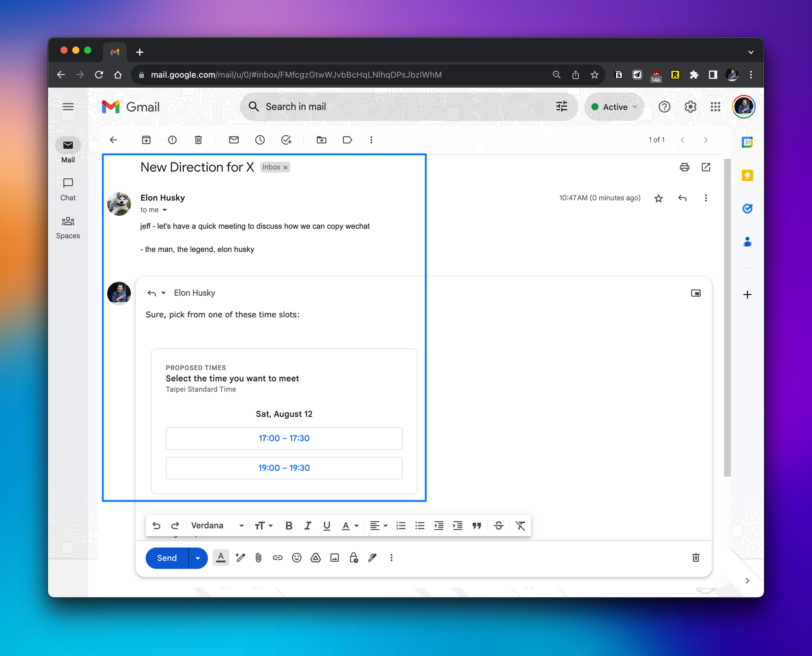This screenshot has width=812, height=656.
Task: Open Google Keep side panel
Action: pos(747,175)
